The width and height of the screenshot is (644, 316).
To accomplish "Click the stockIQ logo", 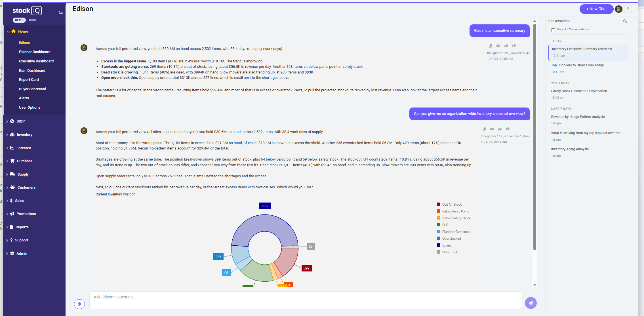I will point(27,11).
